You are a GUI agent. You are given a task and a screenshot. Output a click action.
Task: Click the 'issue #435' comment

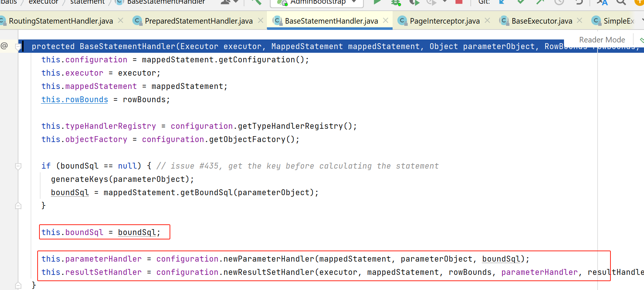click(297, 166)
